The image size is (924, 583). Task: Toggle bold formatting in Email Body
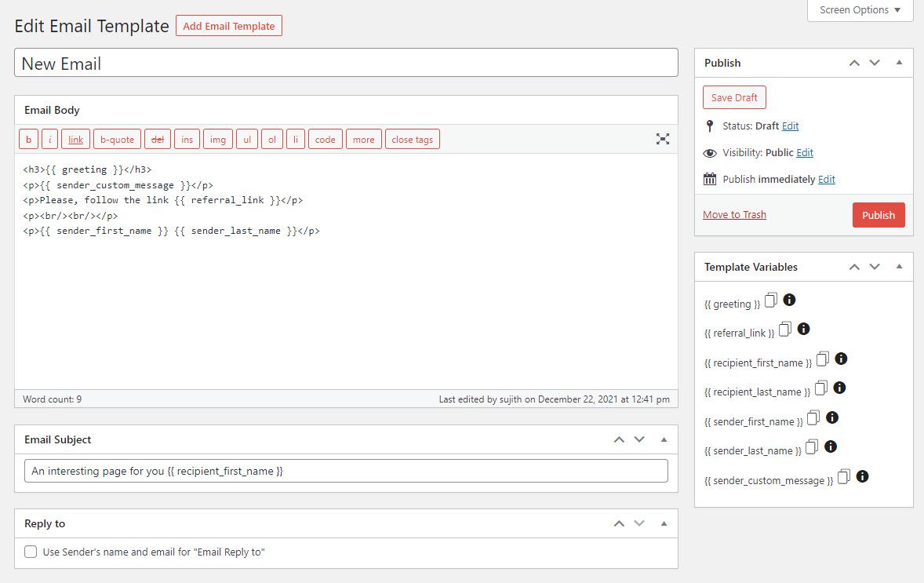(28, 139)
